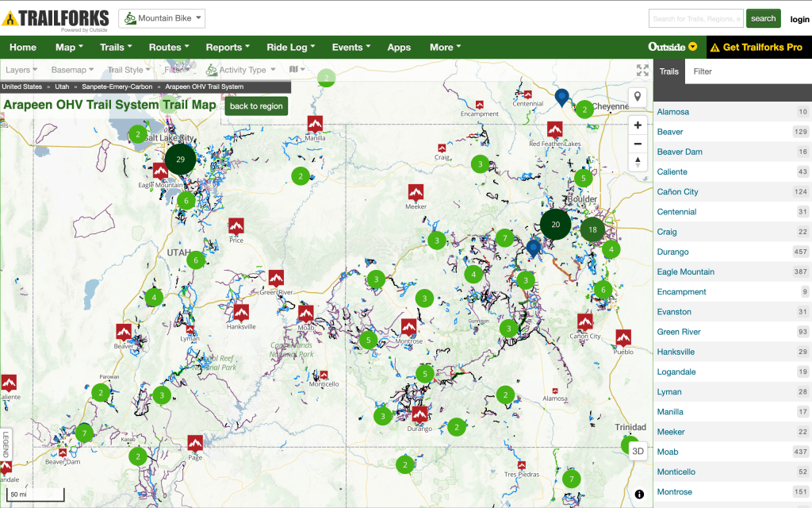Click the Moab region marker icon
This screenshot has height=508, width=812.
(306, 314)
